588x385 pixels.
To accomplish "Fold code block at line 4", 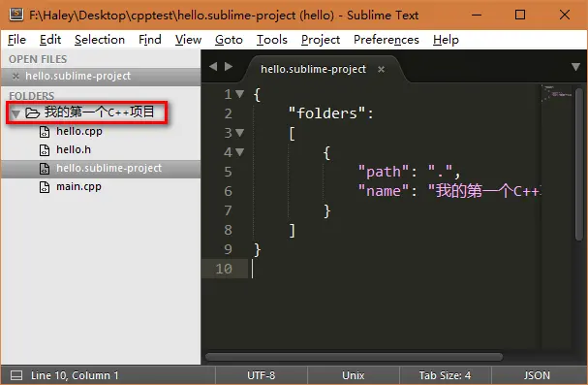I will pos(239,152).
